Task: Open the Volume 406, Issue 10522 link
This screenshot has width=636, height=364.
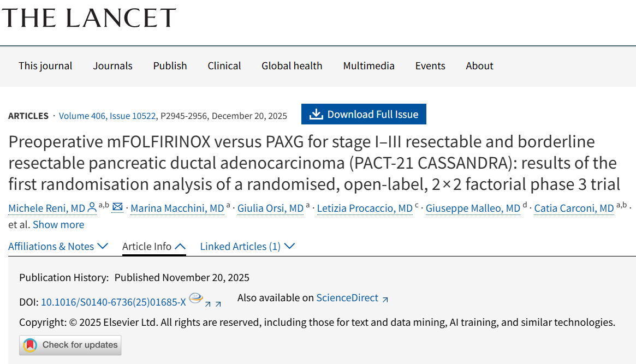Action: coord(108,116)
